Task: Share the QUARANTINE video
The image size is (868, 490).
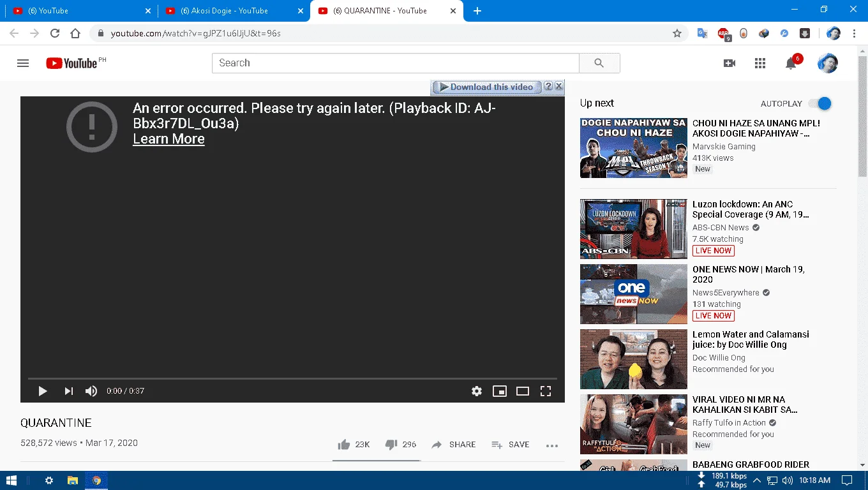Action: pos(453,445)
